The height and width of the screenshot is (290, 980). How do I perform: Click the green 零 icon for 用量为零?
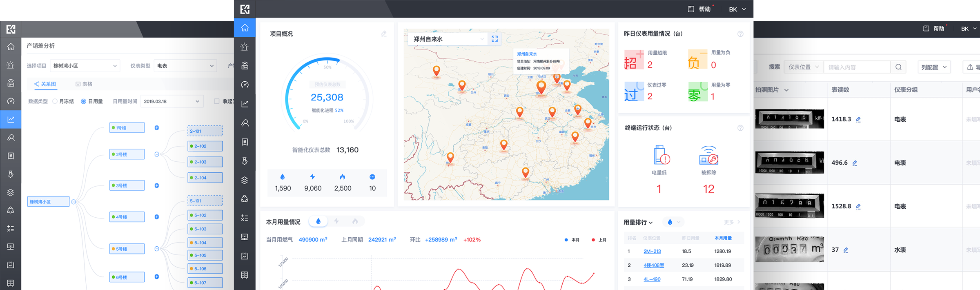pyautogui.click(x=698, y=92)
